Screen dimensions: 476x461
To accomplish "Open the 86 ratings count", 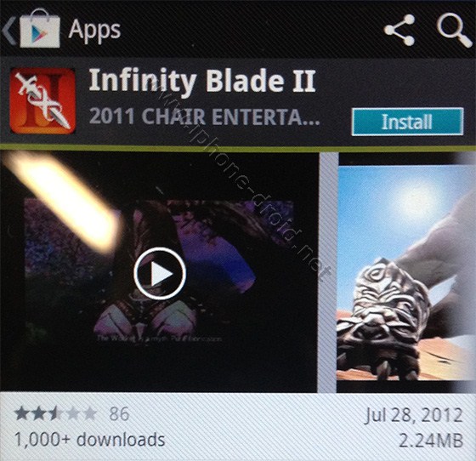I will pos(119,414).
